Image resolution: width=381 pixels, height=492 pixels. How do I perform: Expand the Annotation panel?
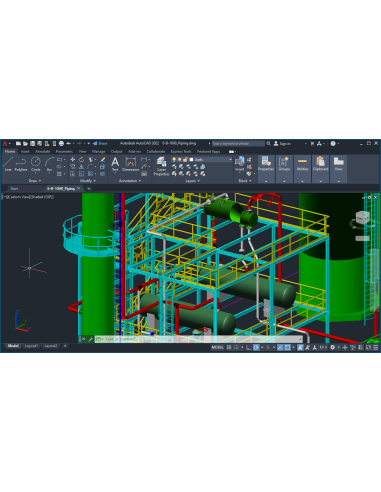(130, 181)
